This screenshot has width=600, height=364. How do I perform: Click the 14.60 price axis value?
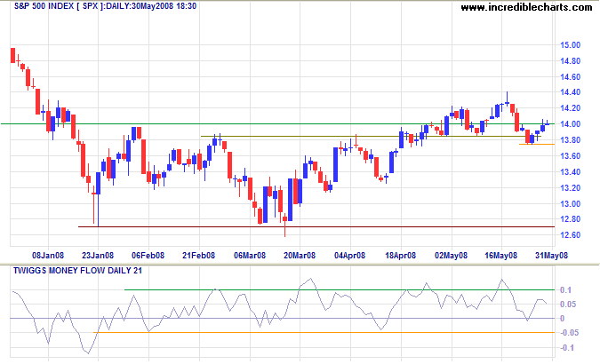(570, 77)
